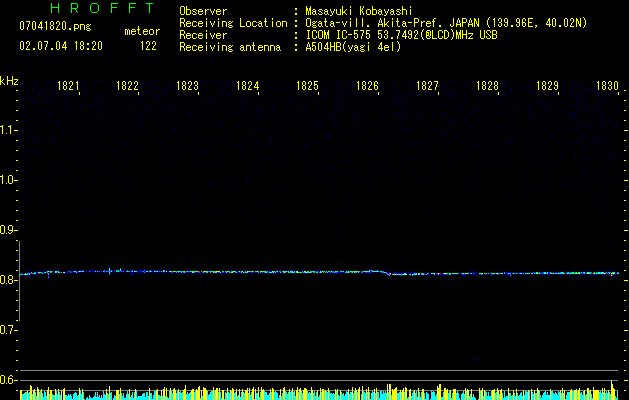Screen dimensions: 629x400
Task: Click the 'Observer' label
Action: click(x=203, y=11)
